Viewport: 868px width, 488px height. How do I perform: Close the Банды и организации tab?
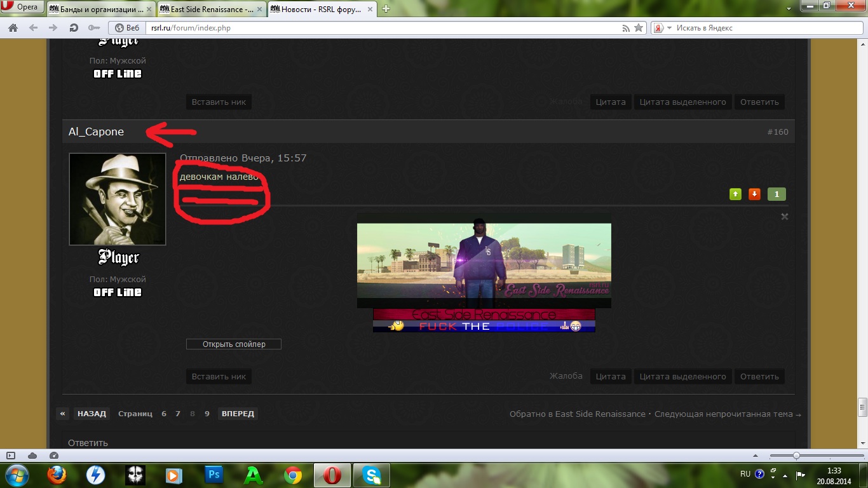148,10
